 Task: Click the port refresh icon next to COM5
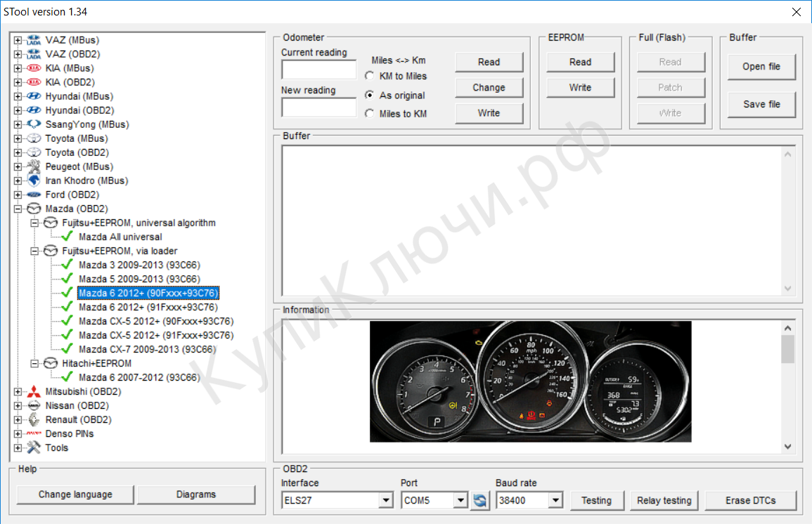tap(480, 501)
